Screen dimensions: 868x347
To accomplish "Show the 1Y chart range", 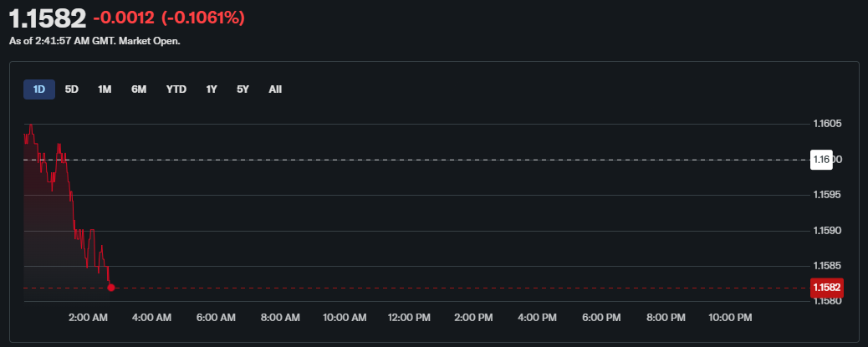I will coord(212,89).
